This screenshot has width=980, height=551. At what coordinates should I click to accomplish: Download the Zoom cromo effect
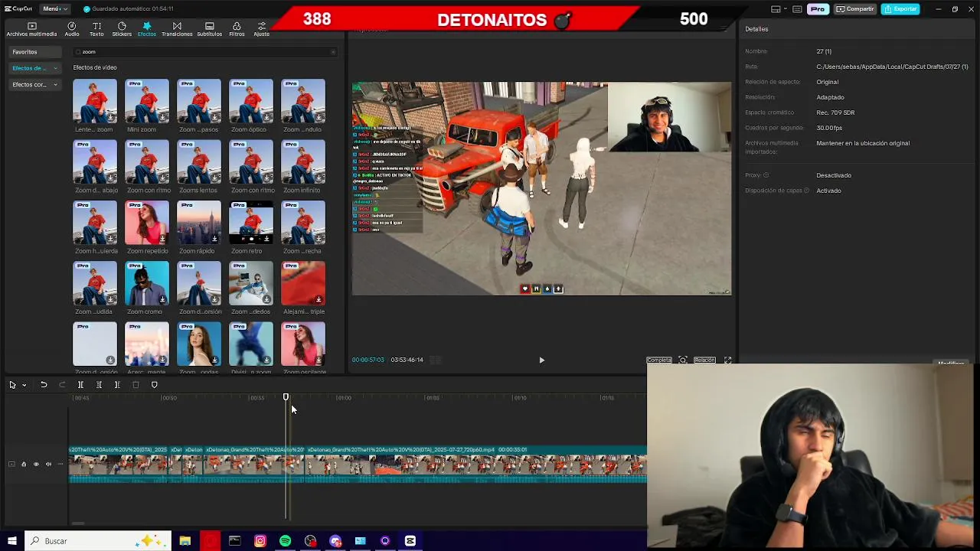click(x=162, y=299)
